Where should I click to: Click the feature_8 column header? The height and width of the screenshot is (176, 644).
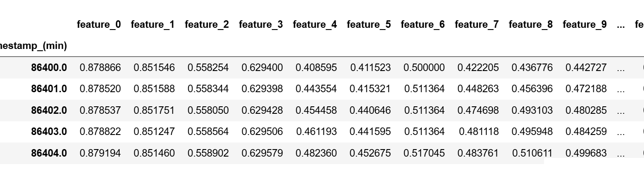pos(531,25)
